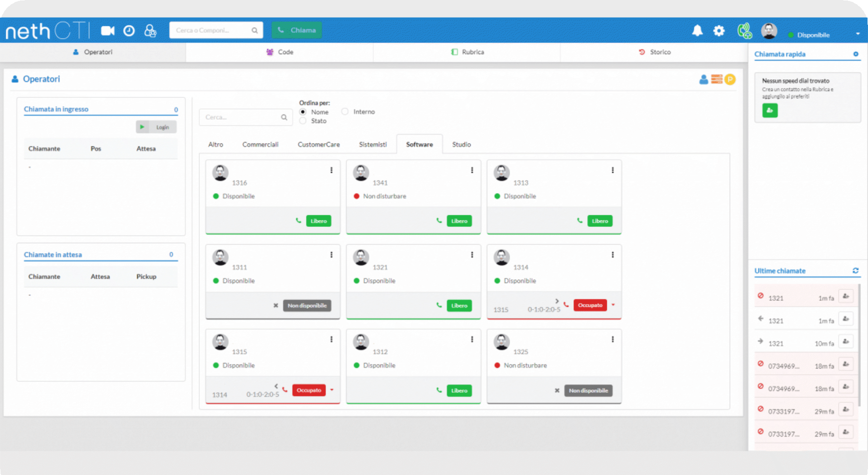Expand the Disponibile presence status dropdown

858,34
